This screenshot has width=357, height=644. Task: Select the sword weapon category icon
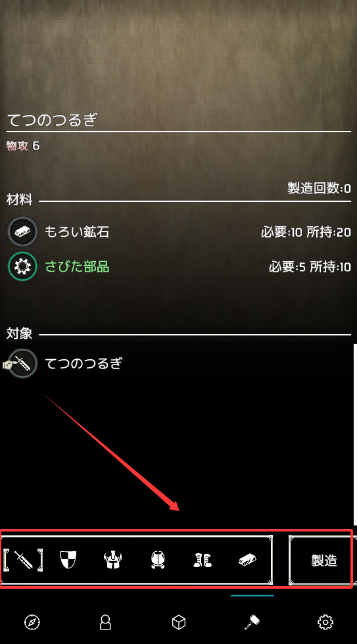(24, 560)
